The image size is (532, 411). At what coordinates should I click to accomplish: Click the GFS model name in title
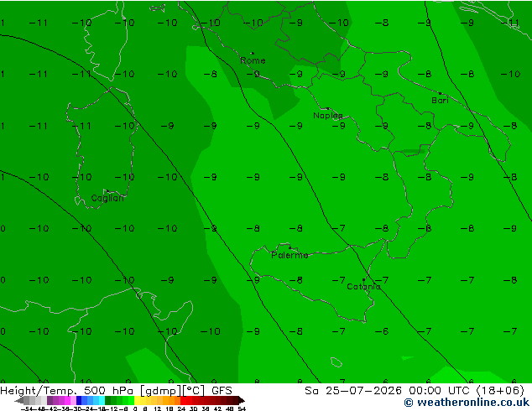(222, 391)
